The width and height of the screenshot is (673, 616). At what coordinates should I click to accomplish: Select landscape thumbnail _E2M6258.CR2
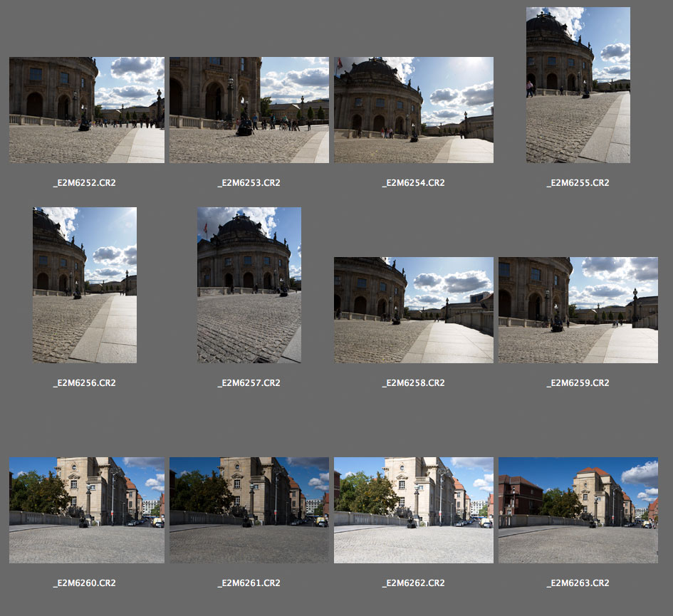(x=414, y=310)
